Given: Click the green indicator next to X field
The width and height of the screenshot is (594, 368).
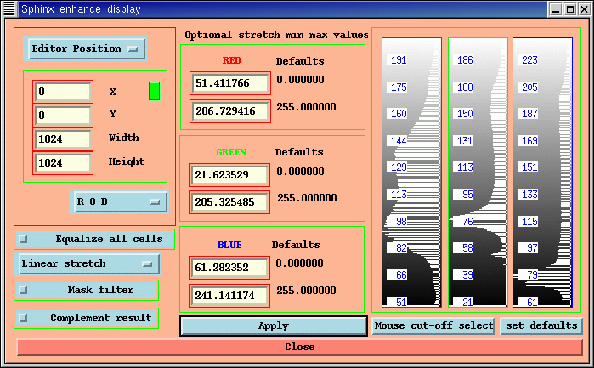Looking at the screenshot, I should pyautogui.click(x=155, y=91).
